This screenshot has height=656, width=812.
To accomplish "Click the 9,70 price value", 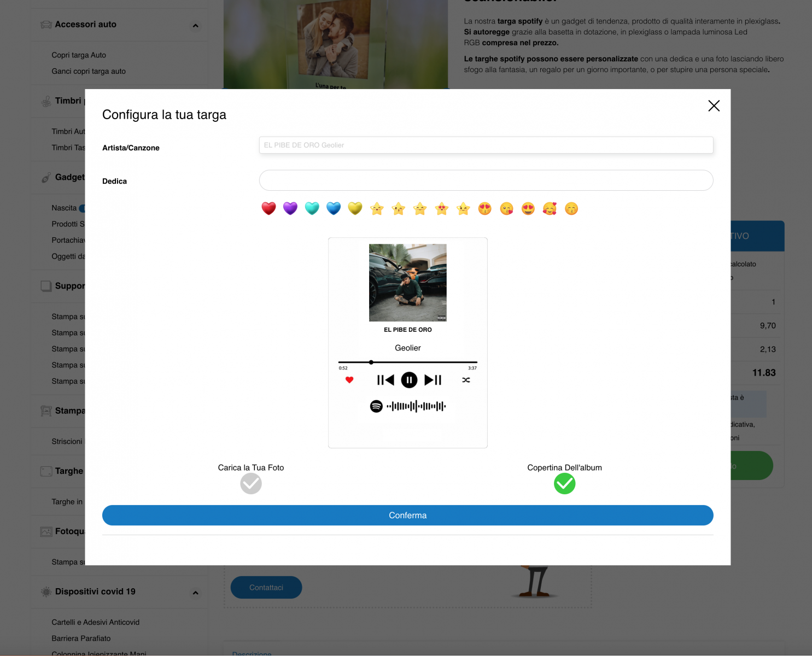I will click(x=768, y=326).
